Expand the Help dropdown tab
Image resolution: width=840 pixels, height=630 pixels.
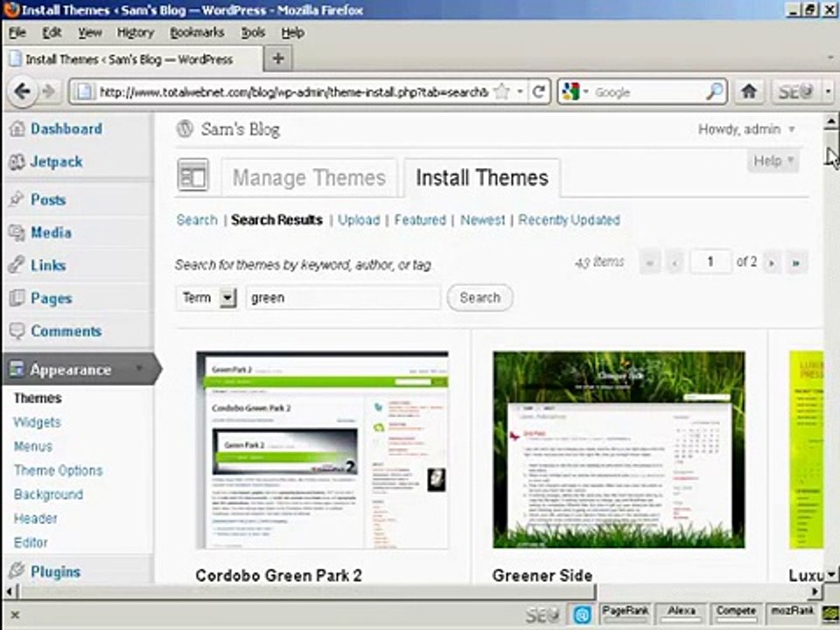[x=773, y=161]
